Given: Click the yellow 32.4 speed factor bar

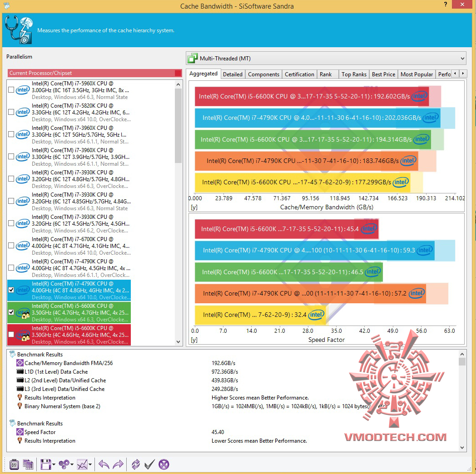Looking at the screenshot, I should point(260,315).
